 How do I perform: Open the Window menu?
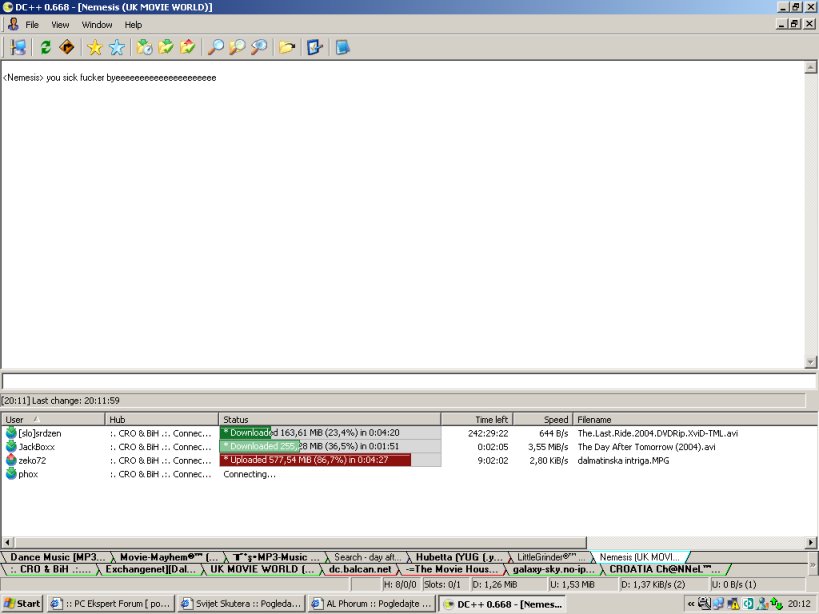97,24
